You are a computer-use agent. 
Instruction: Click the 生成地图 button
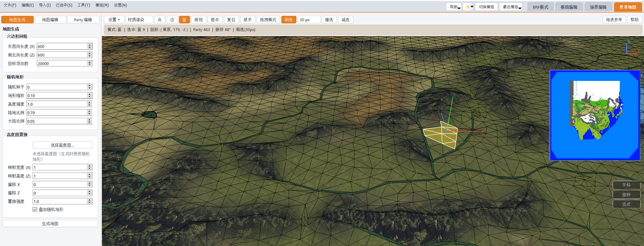click(x=50, y=223)
